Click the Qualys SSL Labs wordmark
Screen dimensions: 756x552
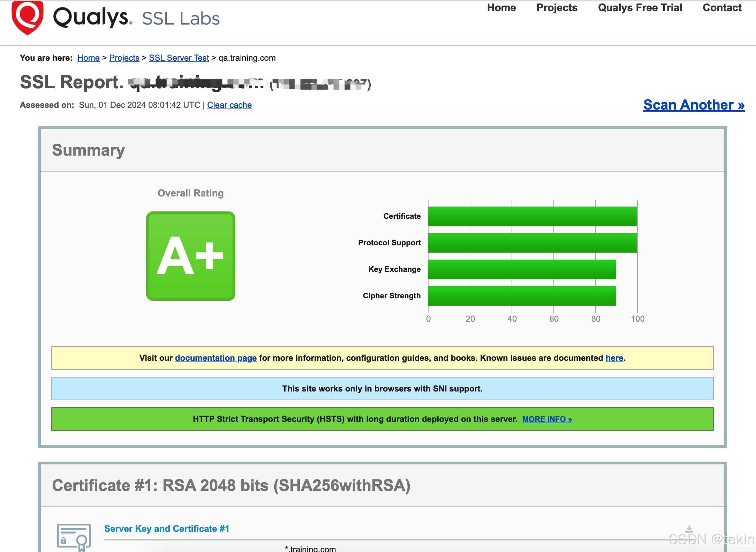pos(136,18)
